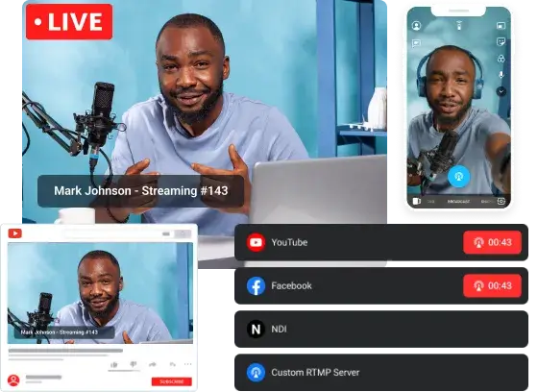The width and height of the screenshot is (538, 392).
Task: Open the profile icon on the phone screen
Action: pos(417,26)
